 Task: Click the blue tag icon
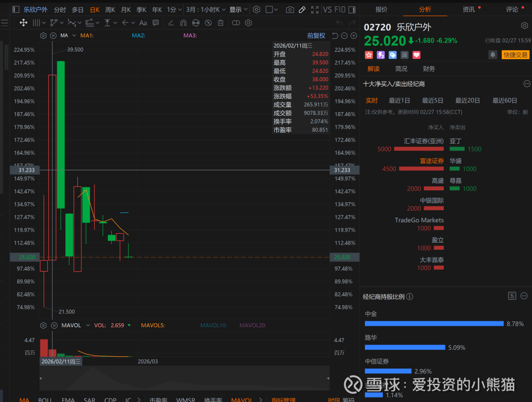point(393,55)
